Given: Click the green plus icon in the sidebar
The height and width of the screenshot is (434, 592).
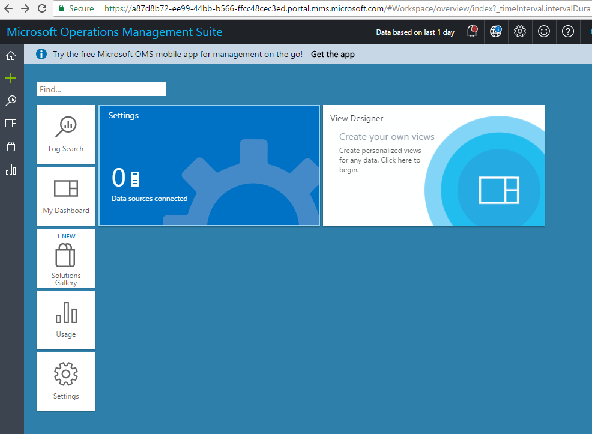Looking at the screenshot, I should (11, 78).
